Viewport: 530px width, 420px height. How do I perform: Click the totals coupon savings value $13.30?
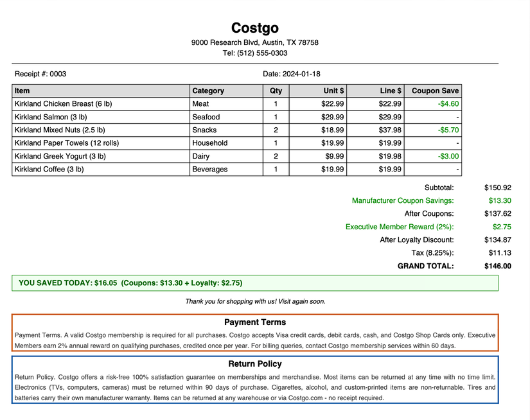[x=500, y=201]
